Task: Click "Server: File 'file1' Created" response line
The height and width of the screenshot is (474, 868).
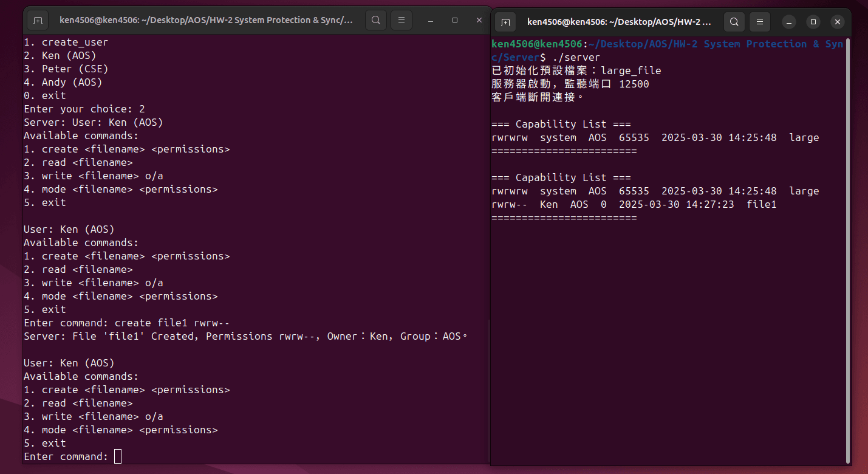Action: 246,336
